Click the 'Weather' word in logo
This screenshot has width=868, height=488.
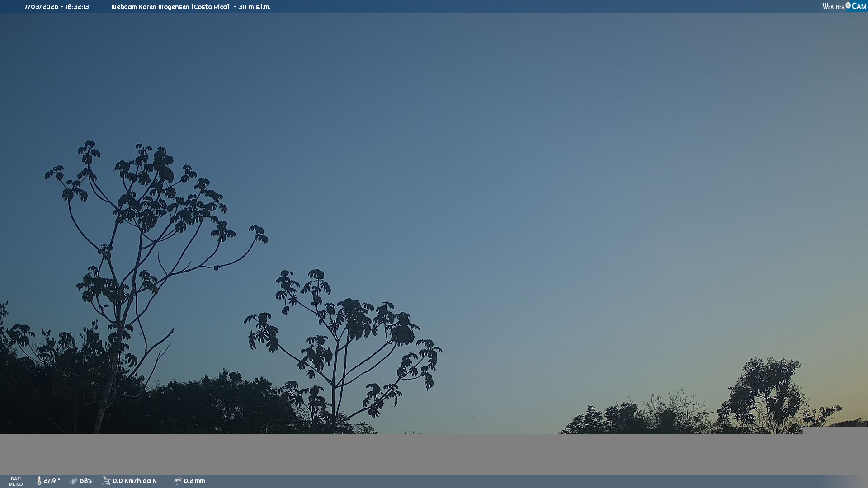point(833,6)
